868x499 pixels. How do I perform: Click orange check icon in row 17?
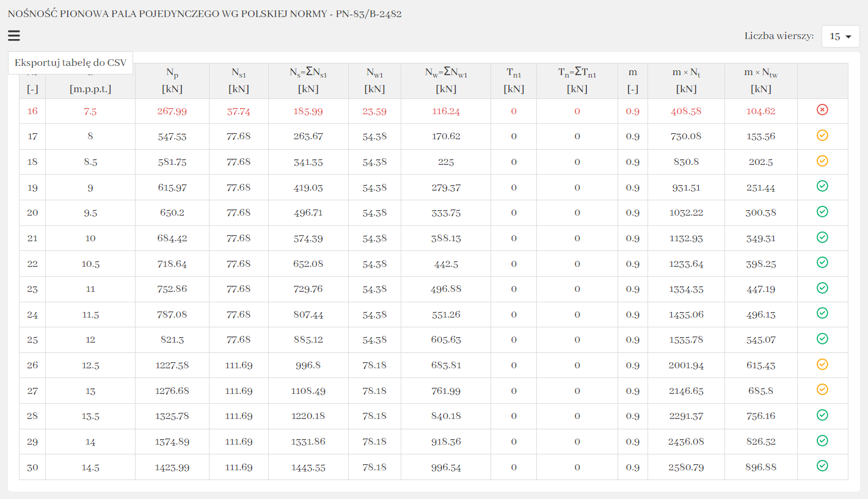coord(822,136)
